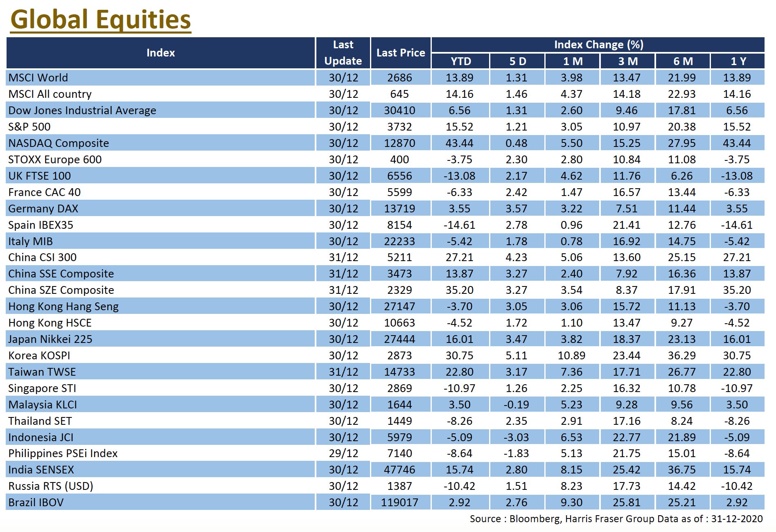Select the Last Price column header
The image size is (776, 532).
click(401, 53)
